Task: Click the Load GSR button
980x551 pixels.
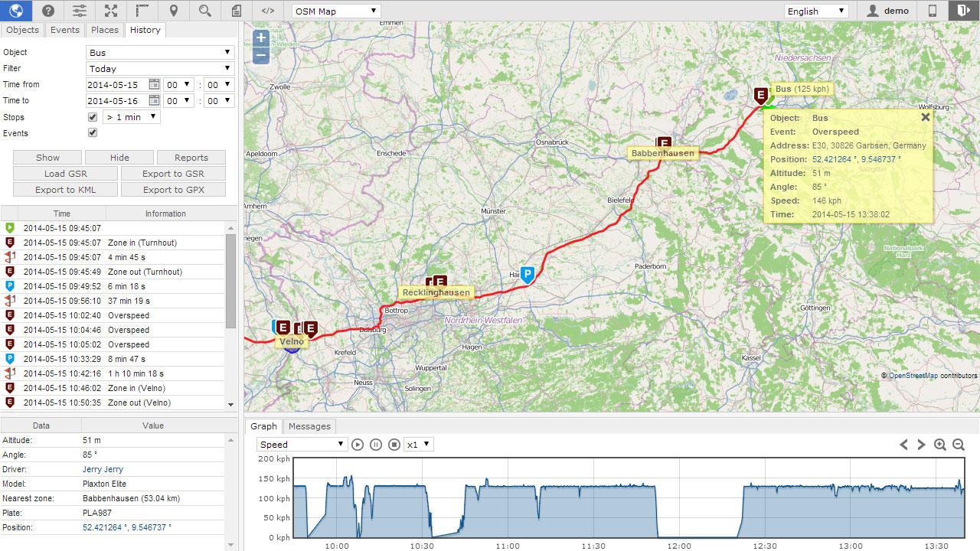Action: (x=66, y=174)
